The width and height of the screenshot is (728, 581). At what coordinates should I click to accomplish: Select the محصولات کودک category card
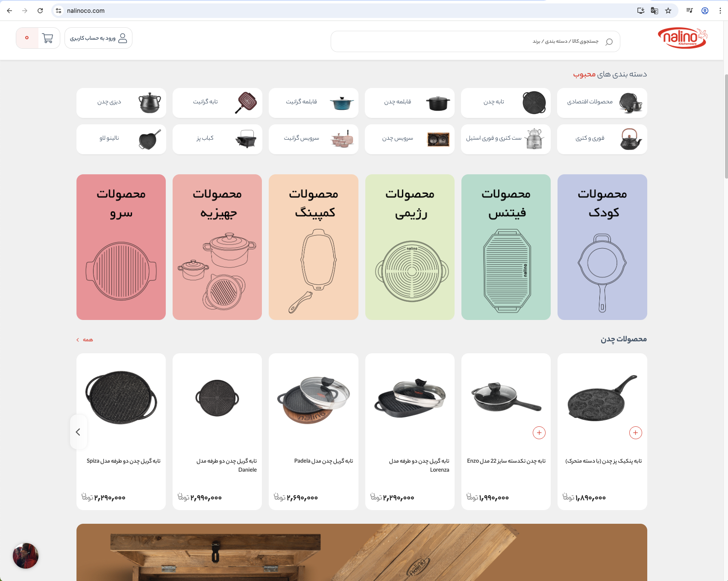(x=602, y=247)
